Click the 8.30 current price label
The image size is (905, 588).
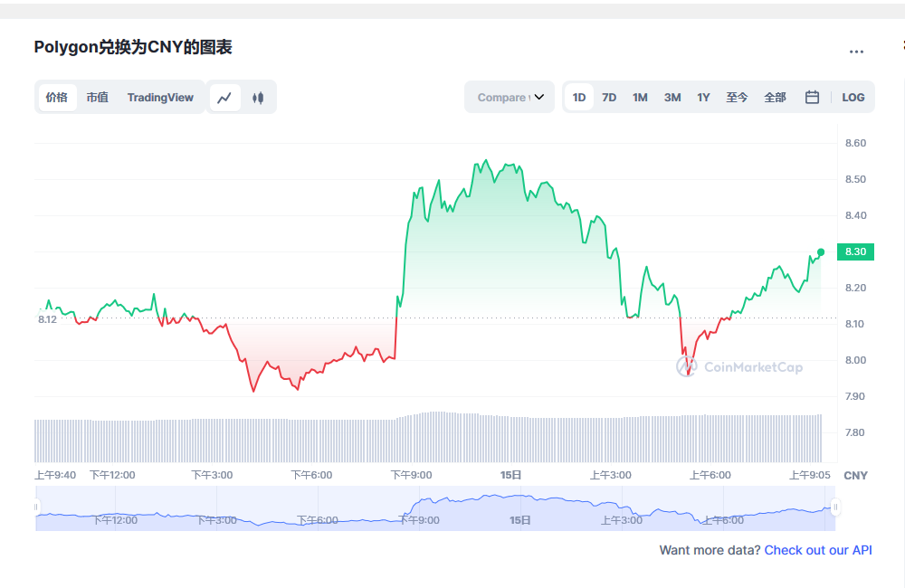point(855,251)
